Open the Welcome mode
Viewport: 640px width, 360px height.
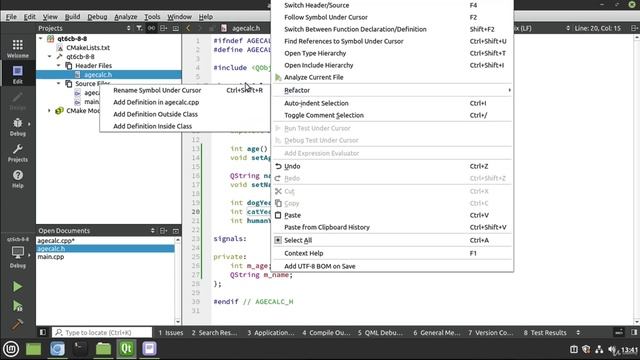(x=18, y=49)
